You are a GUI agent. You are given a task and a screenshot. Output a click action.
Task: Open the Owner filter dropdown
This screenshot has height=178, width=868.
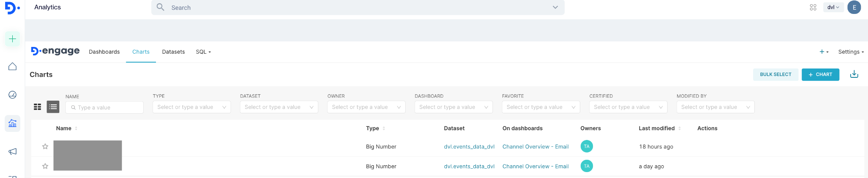pyautogui.click(x=366, y=107)
